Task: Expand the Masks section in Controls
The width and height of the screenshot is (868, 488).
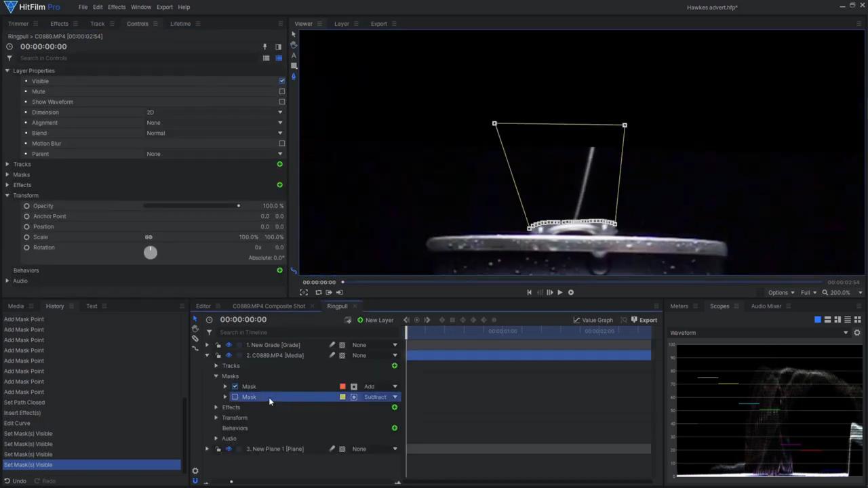Action: [7, 175]
